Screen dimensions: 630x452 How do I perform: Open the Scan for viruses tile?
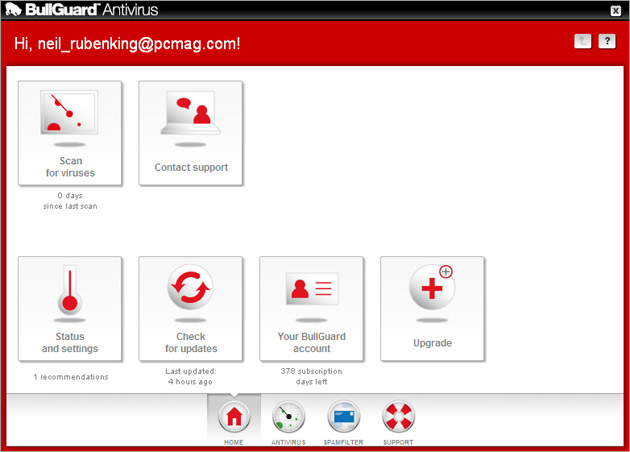coord(70,133)
